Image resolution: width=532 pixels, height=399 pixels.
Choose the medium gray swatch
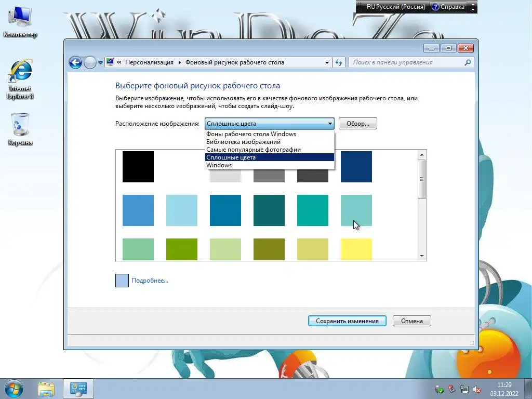(269, 176)
